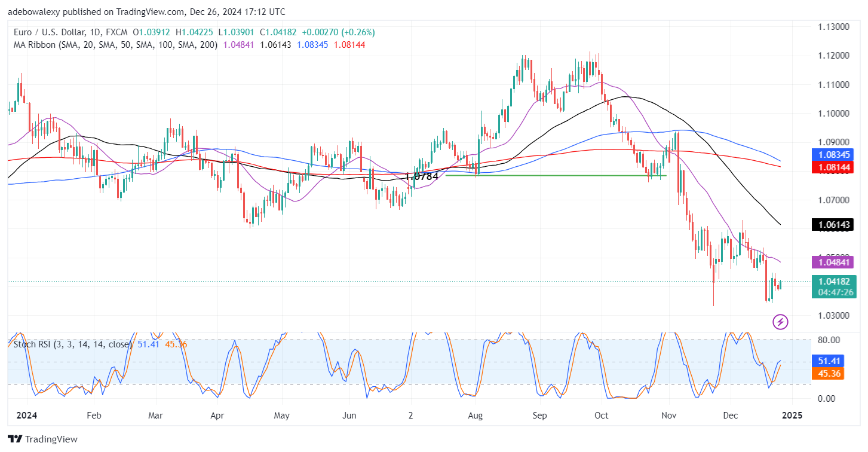
Task: Click the Oct time axis label
Action: (602, 415)
